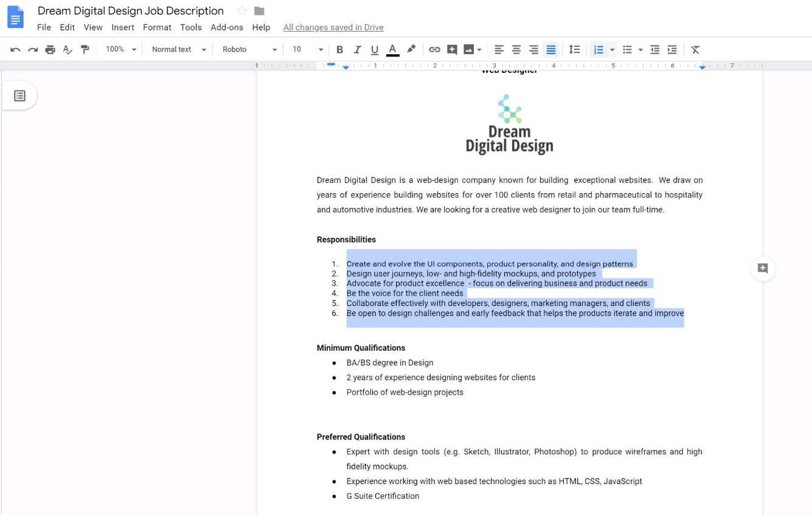Image resolution: width=812 pixels, height=515 pixels.
Task: Align text to the left
Action: [499, 49]
